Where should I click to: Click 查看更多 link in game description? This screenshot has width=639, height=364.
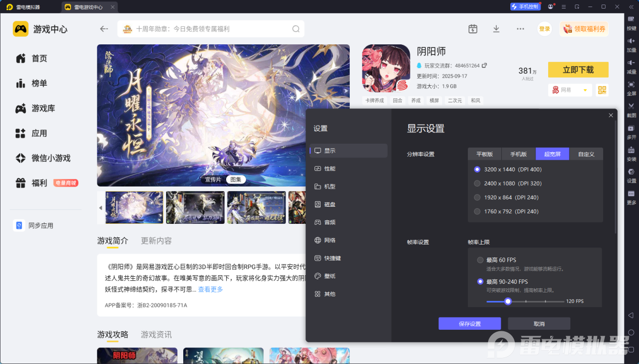tap(210, 289)
